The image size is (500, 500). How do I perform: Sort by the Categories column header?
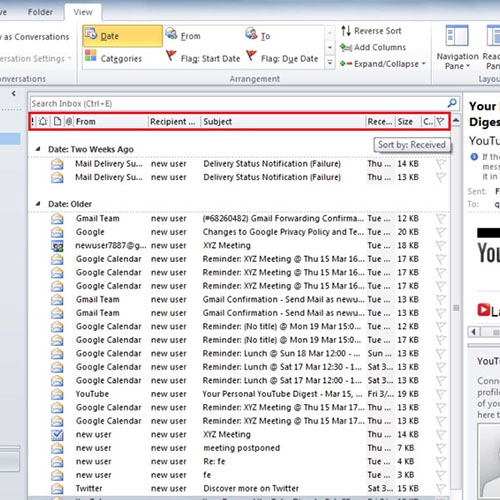tap(428, 122)
